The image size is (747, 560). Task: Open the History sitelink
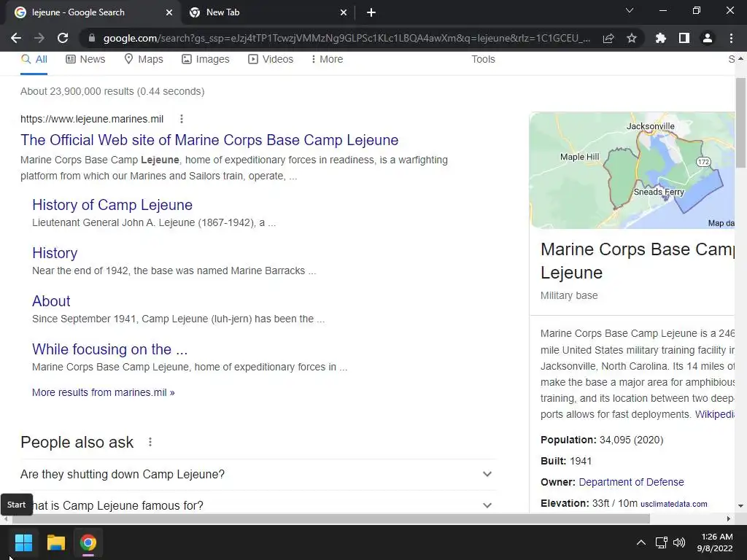click(x=55, y=253)
